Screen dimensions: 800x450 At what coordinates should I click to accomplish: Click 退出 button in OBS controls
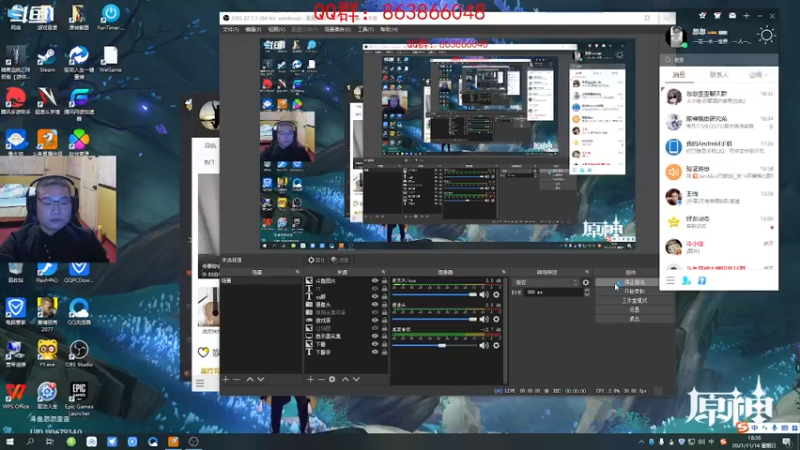[634, 319]
